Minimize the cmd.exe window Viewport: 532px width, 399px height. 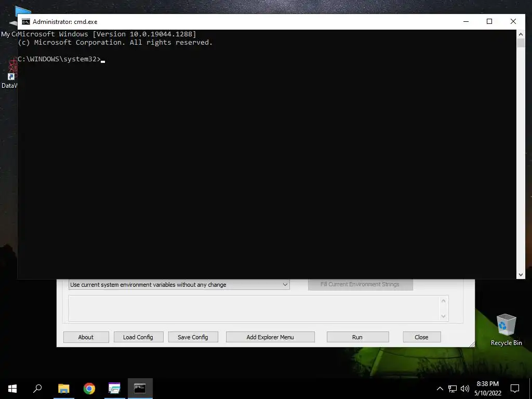tap(466, 21)
